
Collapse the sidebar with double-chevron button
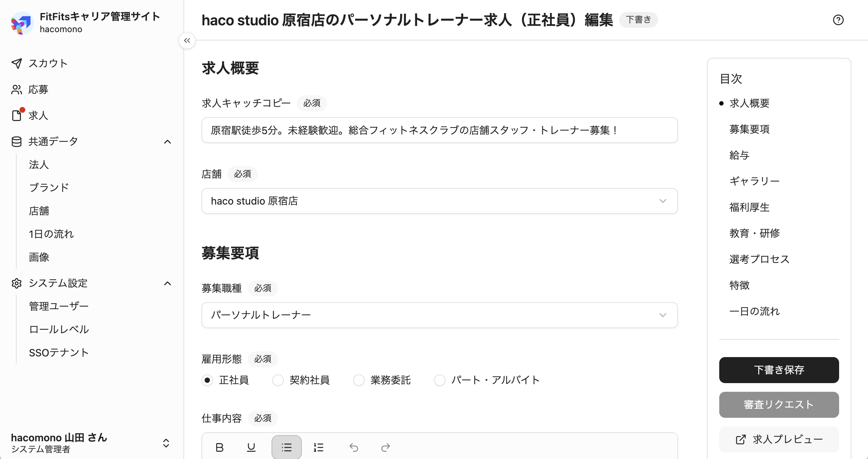pos(187,40)
